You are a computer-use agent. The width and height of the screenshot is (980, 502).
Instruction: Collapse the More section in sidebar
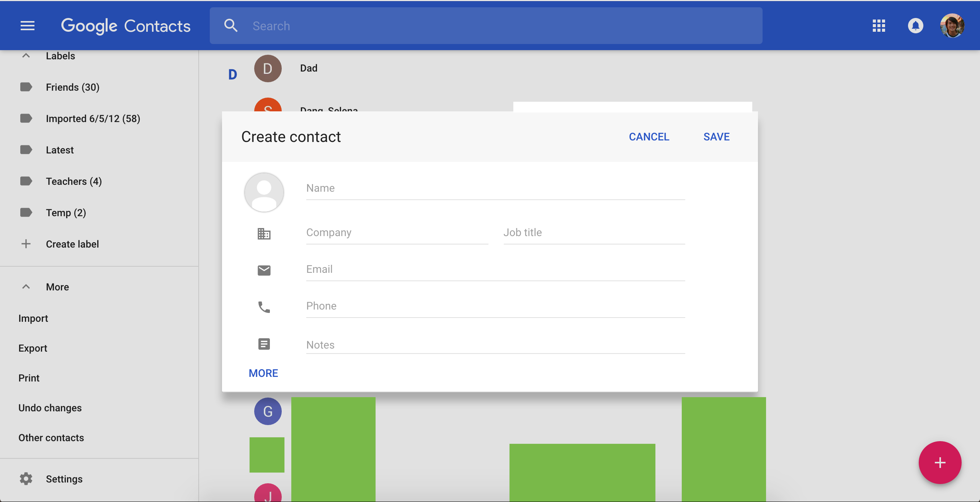tap(26, 287)
